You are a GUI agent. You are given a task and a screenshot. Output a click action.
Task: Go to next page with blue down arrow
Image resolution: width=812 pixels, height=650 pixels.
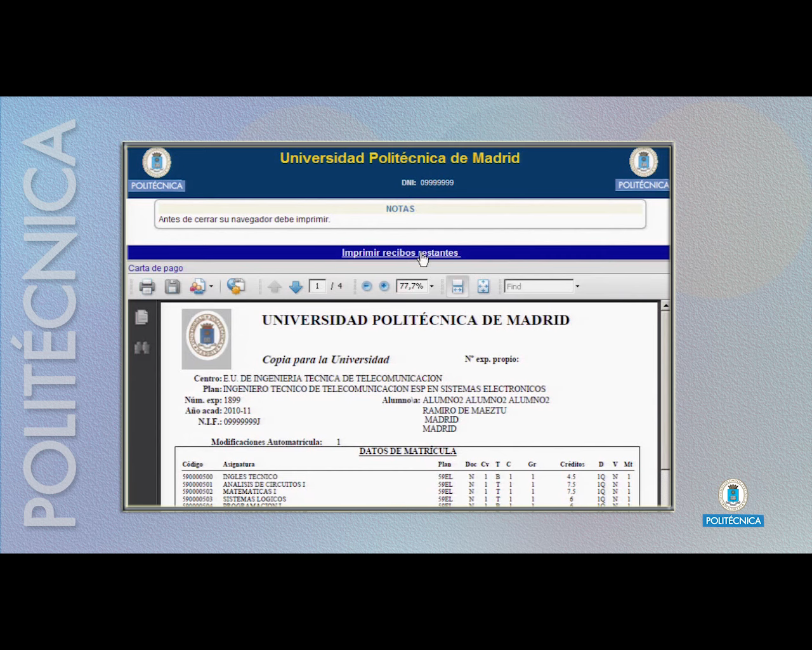point(296,287)
